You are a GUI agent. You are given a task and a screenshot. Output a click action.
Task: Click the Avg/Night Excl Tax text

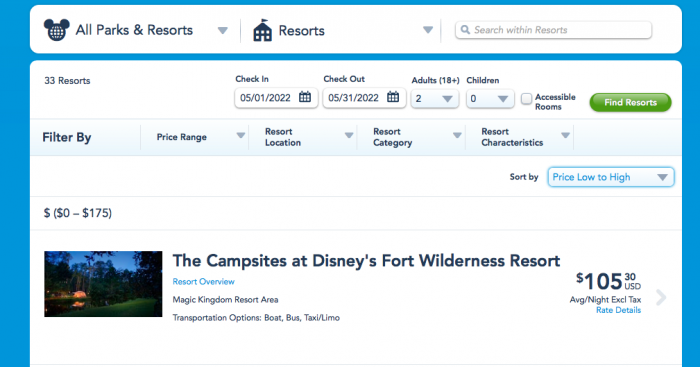pos(605,300)
